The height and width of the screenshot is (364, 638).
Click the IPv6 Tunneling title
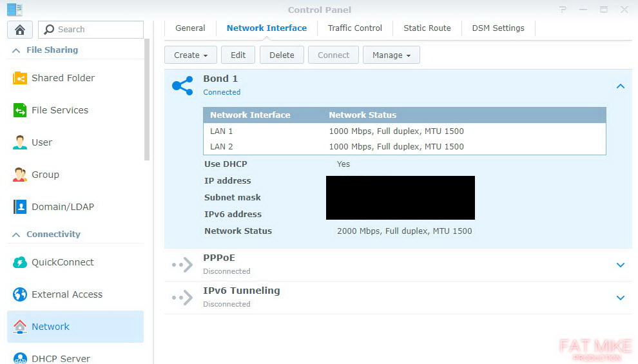tap(242, 291)
